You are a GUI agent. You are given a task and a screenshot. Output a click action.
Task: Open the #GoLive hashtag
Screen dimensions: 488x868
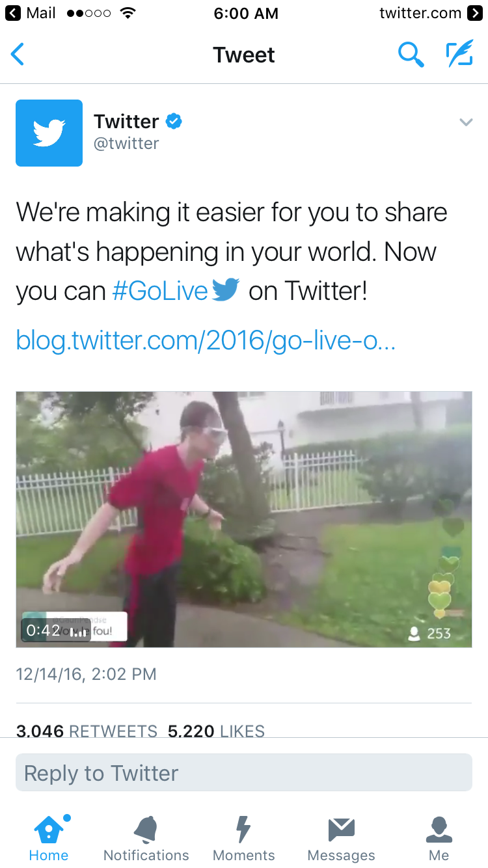[160, 292]
